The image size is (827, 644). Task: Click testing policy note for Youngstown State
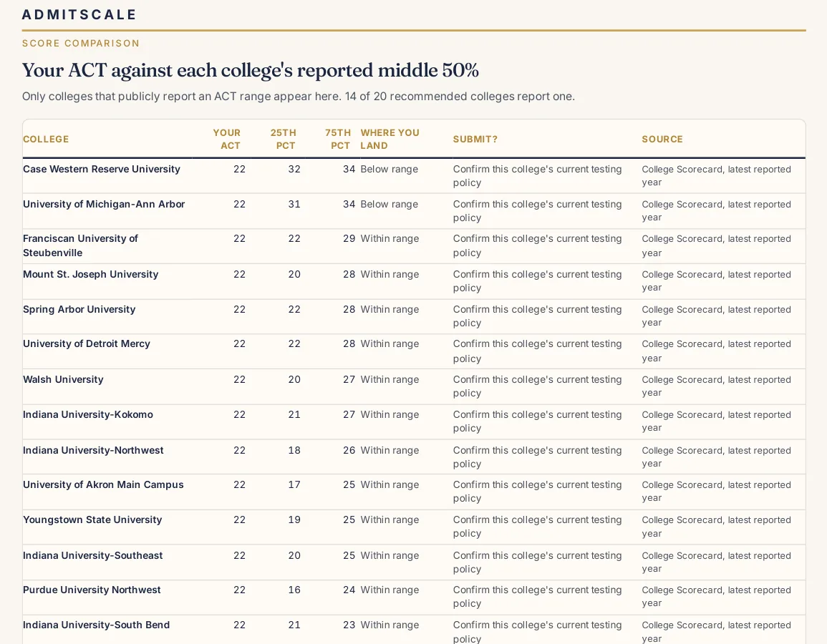point(538,527)
